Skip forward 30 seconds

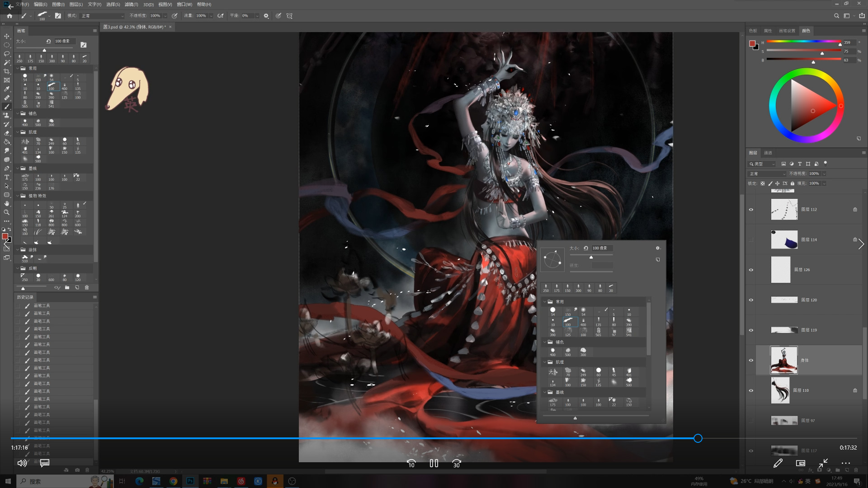tap(457, 464)
